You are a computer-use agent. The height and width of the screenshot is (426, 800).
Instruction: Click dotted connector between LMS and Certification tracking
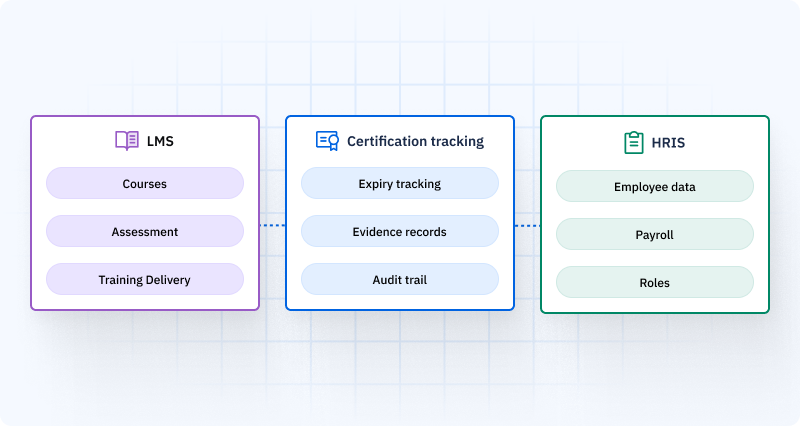pos(272,226)
